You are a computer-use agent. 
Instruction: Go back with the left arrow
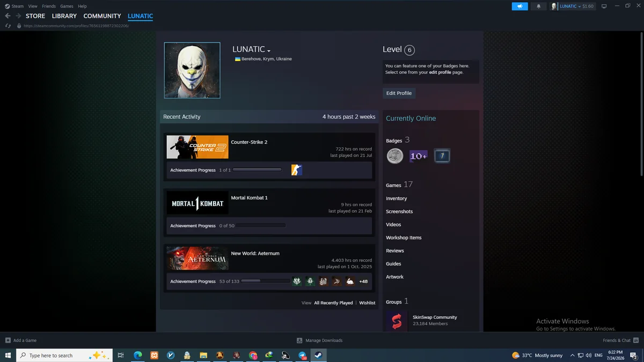point(8,16)
